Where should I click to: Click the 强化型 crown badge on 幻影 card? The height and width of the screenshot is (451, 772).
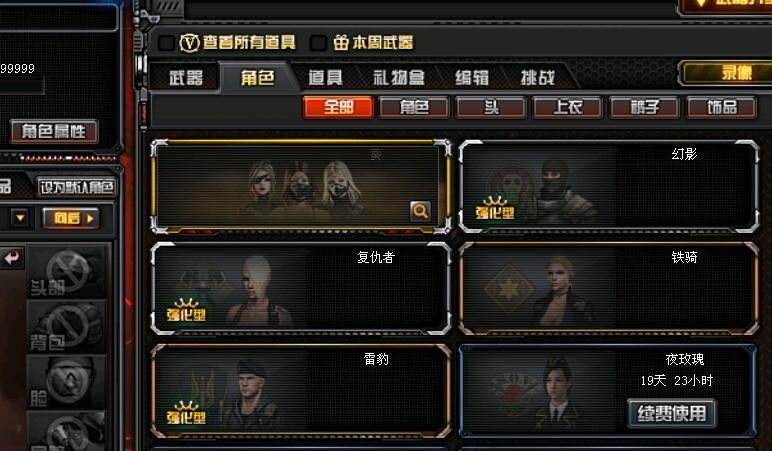click(x=495, y=208)
